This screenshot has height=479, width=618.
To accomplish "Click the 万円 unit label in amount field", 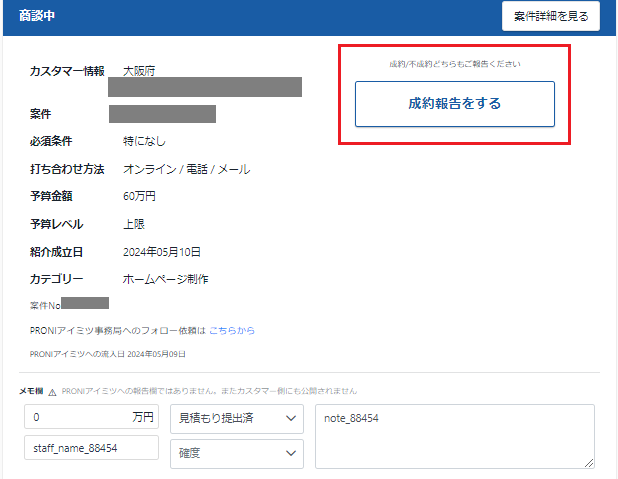I will click(143, 417).
